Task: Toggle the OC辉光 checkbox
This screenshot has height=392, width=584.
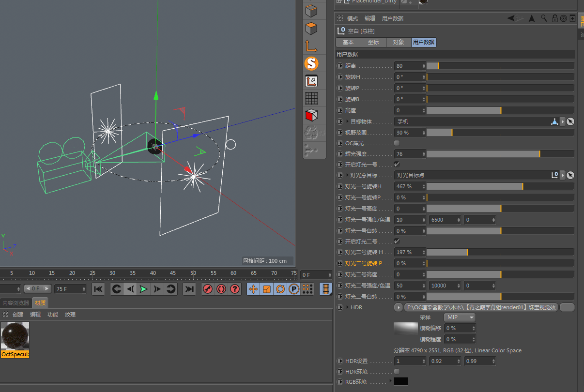Action: 396,143
